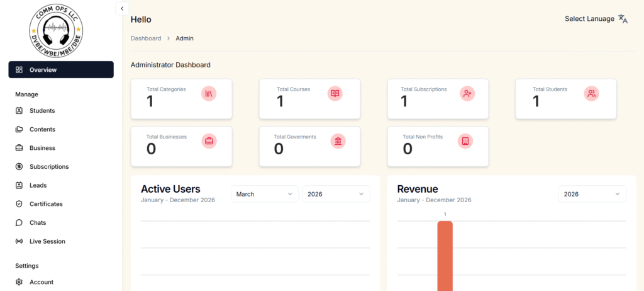The width and height of the screenshot is (644, 291).
Task: Open the March month dropdown
Action: point(264,194)
